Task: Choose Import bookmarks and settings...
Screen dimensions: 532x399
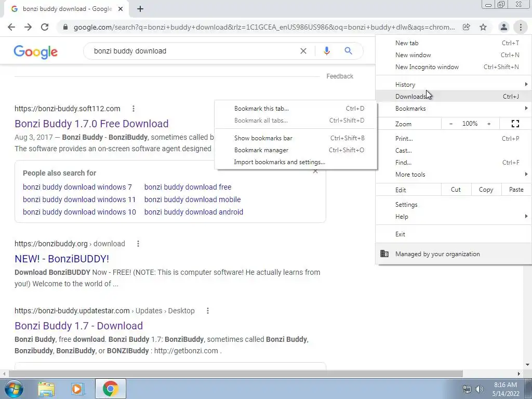Action: [296, 162]
